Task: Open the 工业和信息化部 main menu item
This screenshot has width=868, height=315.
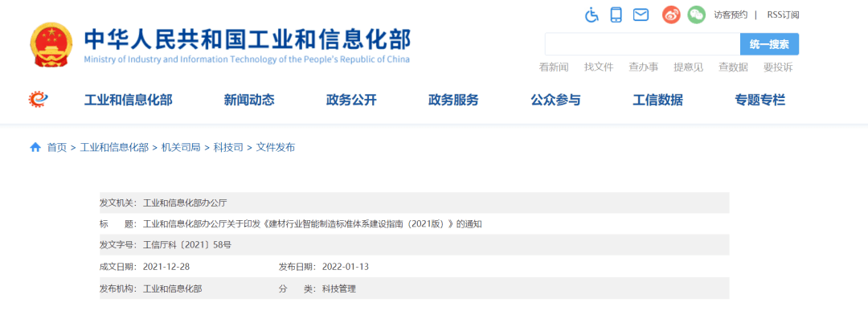Action: (x=128, y=100)
